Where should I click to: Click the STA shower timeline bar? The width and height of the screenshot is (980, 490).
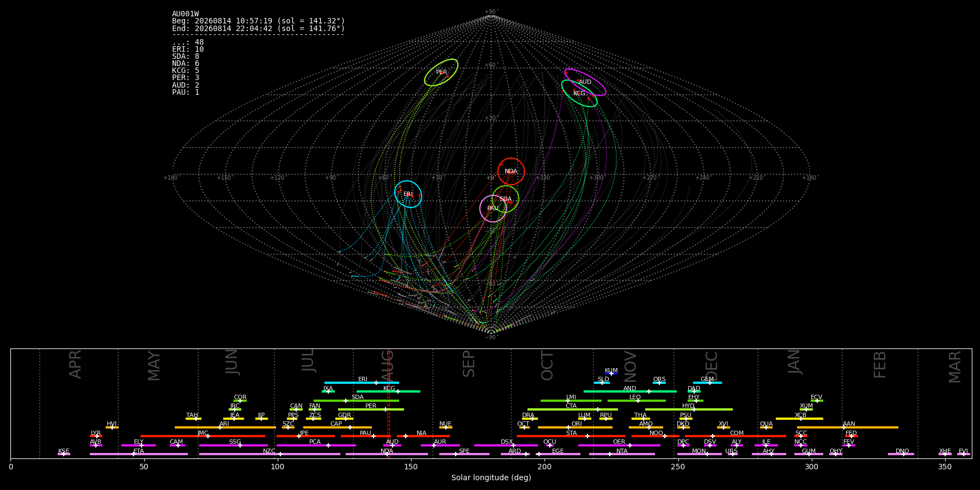(x=571, y=436)
